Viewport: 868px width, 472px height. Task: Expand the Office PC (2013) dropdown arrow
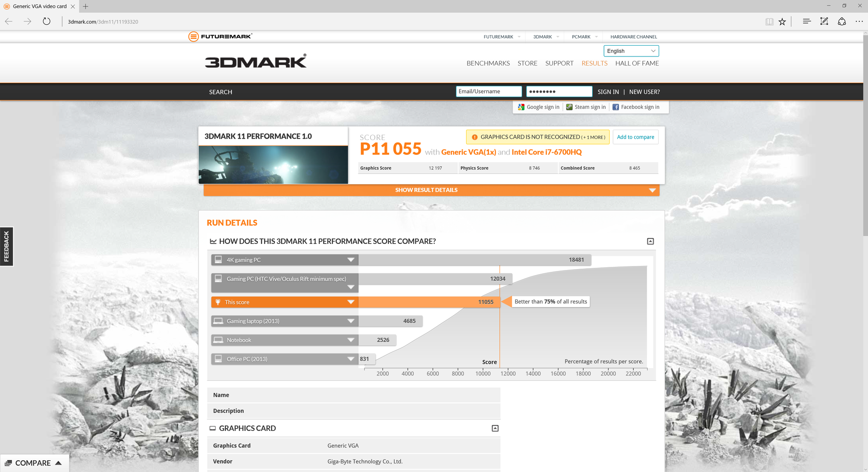click(x=351, y=359)
